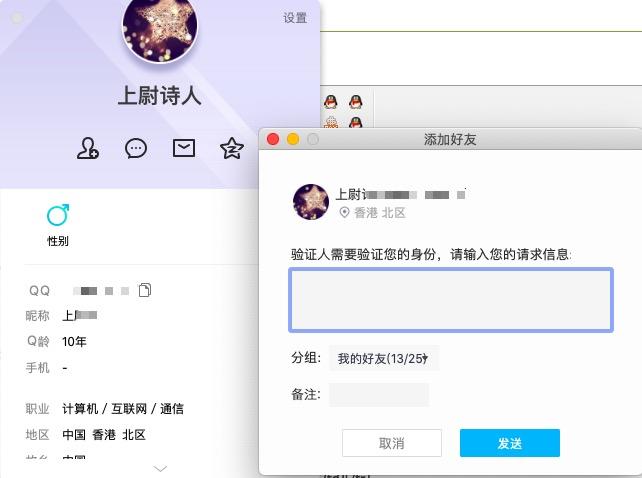
Task: Click the 添加好友 window title
Action: coord(450,139)
